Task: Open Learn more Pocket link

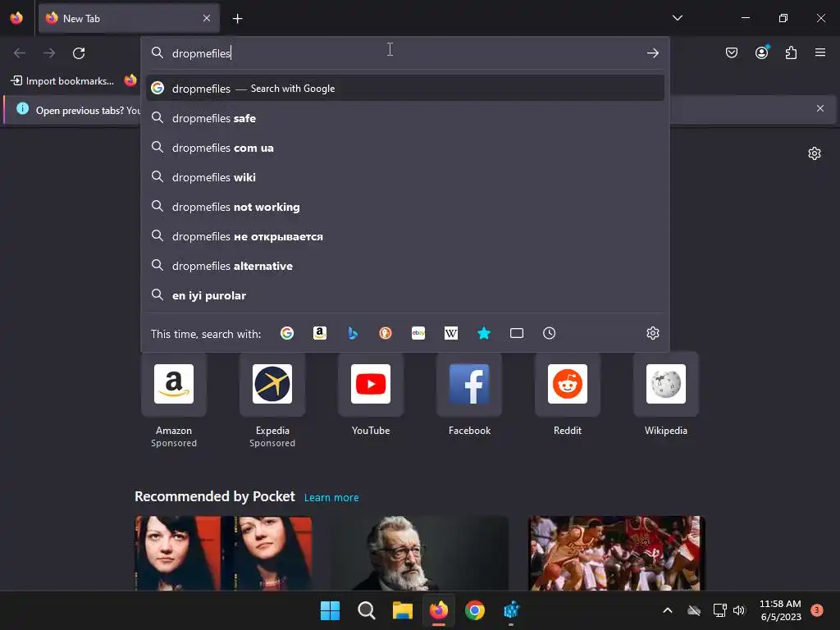Action: [x=331, y=498]
